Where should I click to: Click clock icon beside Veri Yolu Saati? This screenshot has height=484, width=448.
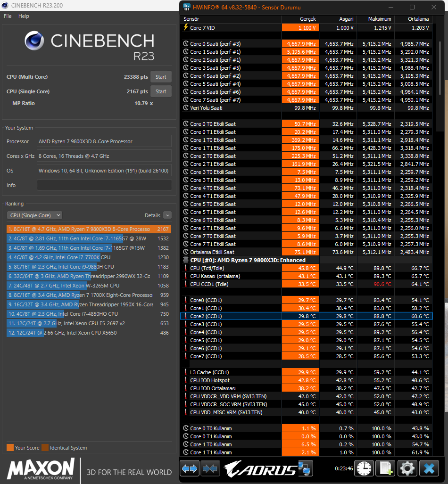tap(186, 108)
